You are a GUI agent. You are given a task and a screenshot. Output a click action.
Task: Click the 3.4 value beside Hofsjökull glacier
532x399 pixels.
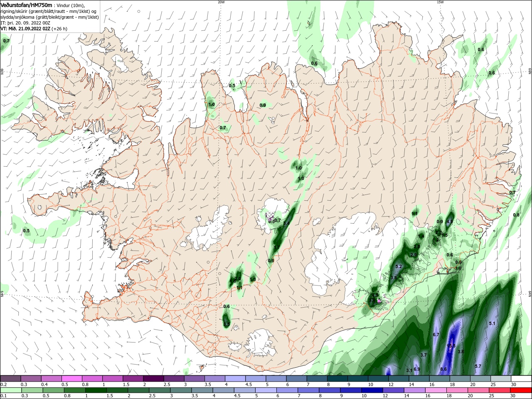point(286,224)
